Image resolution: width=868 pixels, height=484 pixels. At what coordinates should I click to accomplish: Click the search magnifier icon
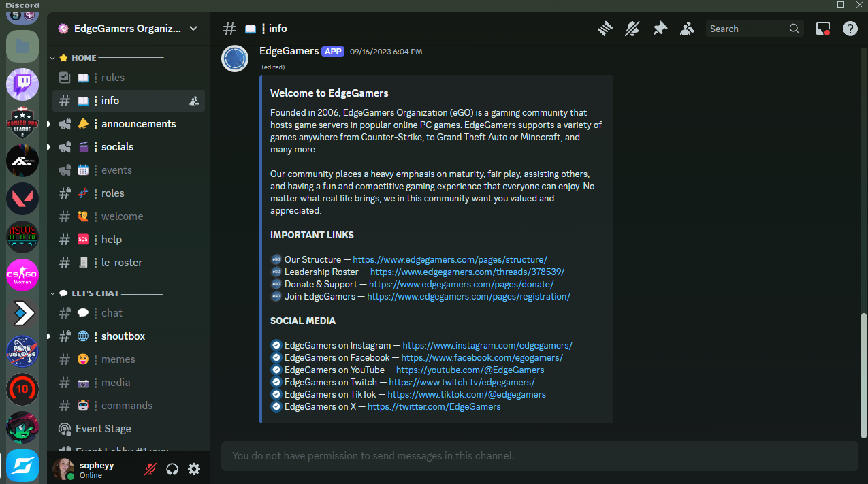794,29
